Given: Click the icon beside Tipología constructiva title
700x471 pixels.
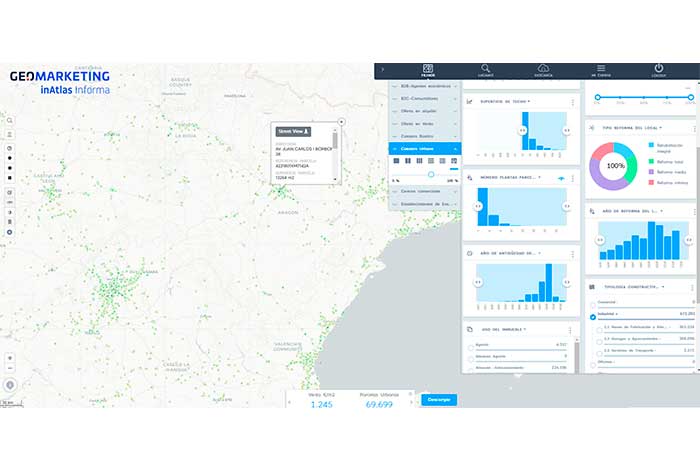Looking at the screenshot, I should pos(592,287).
